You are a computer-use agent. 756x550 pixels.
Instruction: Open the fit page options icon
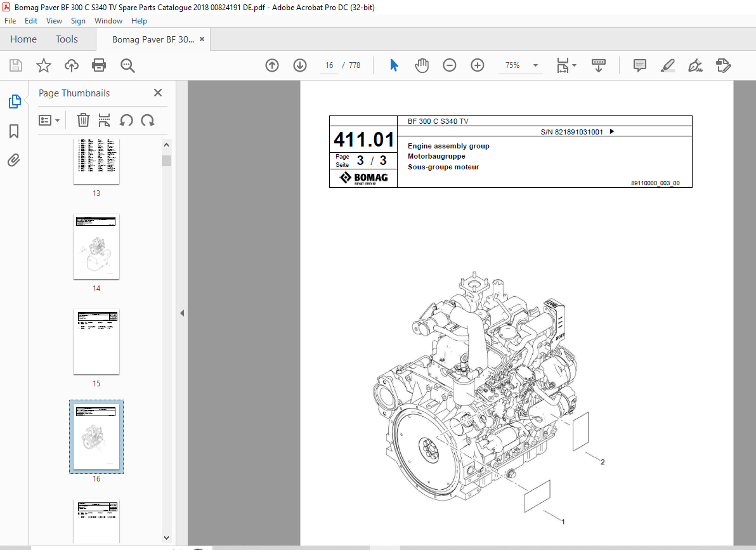click(x=563, y=65)
